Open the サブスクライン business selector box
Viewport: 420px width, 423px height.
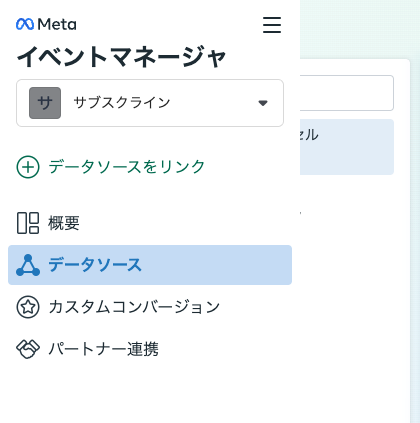[150, 103]
